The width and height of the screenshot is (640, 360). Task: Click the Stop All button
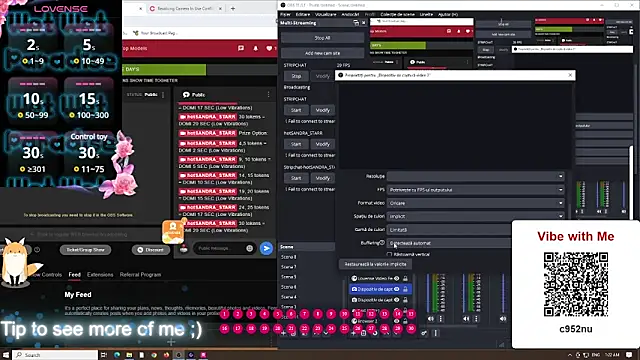[322, 38]
